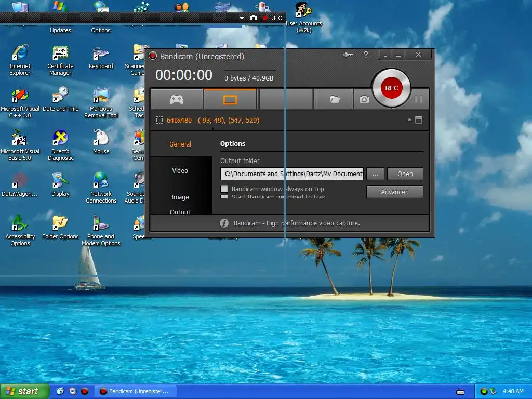Viewport: 532px width, 399px height.
Task: Select Microsoft Visual Basic 6.0 icon
Action: (x=20, y=145)
